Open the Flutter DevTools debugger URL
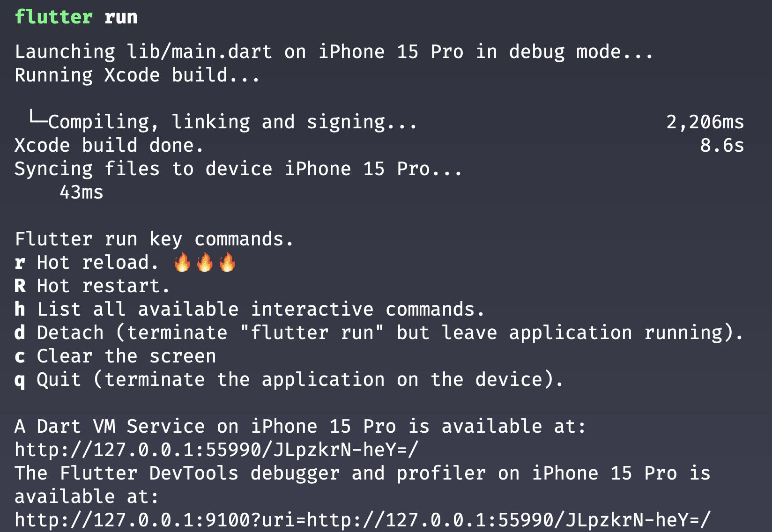Viewport: 772px width, 532px height. pyautogui.click(x=363, y=520)
